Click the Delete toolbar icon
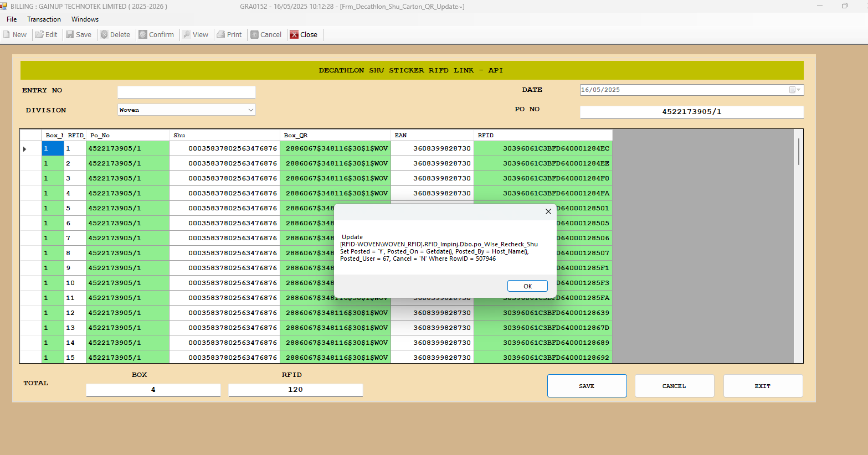Viewport: 868px width, 455px height. pyautogui.click(x=104, y=34)
